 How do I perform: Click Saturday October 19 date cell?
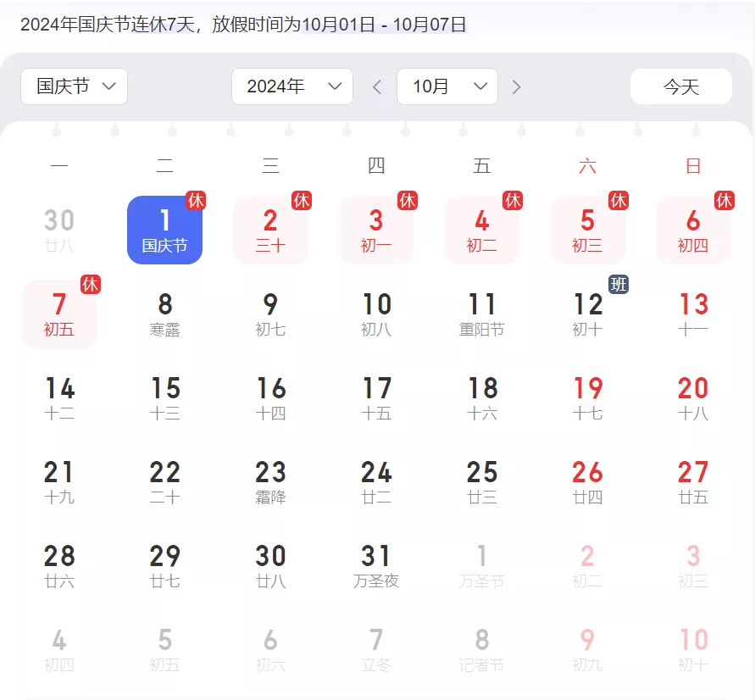(587, 398)
